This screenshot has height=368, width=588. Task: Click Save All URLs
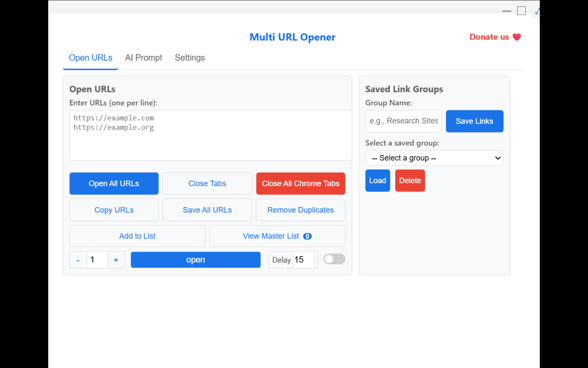207,210
